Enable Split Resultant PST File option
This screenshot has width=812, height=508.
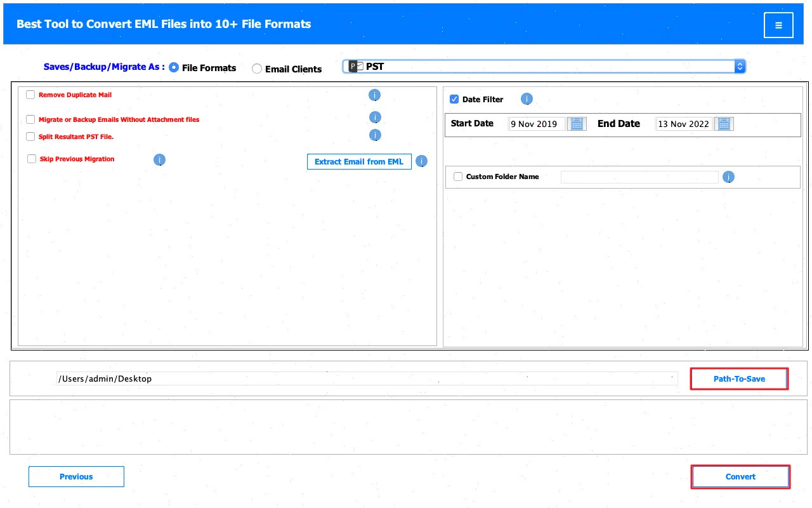coord(30,137)
